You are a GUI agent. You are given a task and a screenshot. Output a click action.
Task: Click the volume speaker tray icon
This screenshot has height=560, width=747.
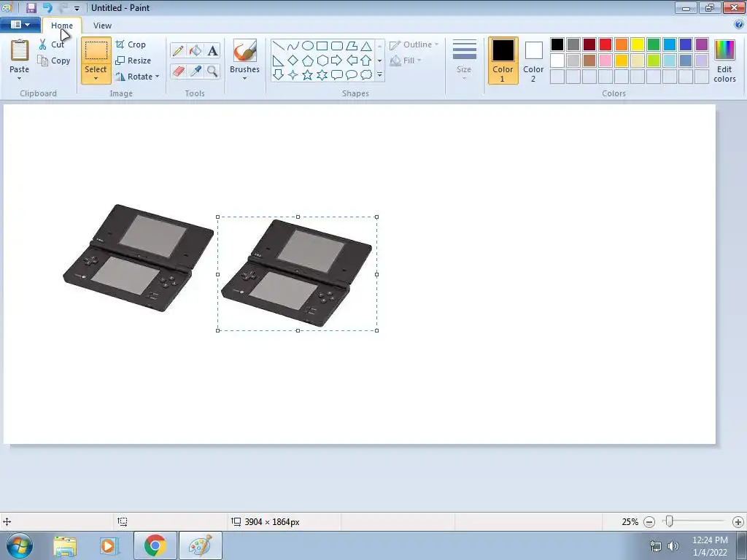click(673, 545)
